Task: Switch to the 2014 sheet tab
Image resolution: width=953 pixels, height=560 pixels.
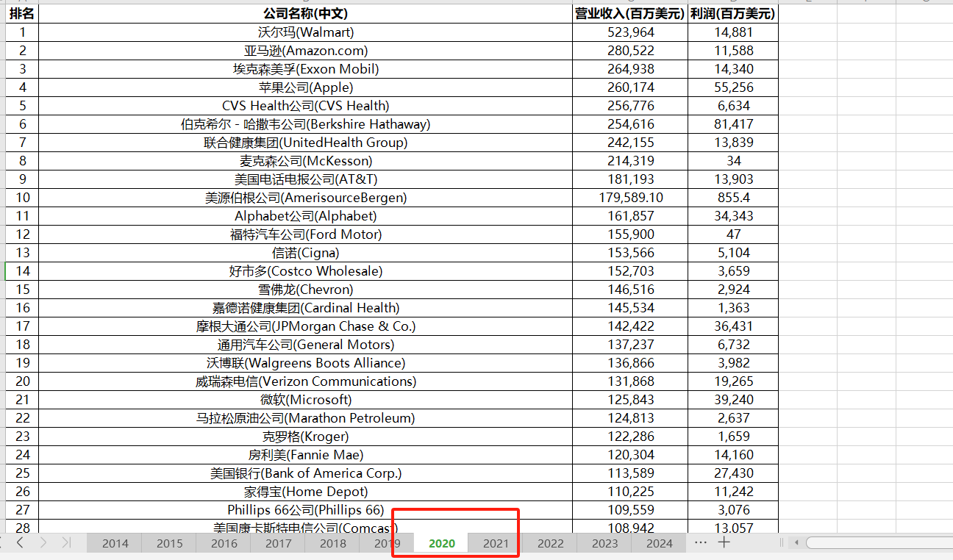Action: 115,543
